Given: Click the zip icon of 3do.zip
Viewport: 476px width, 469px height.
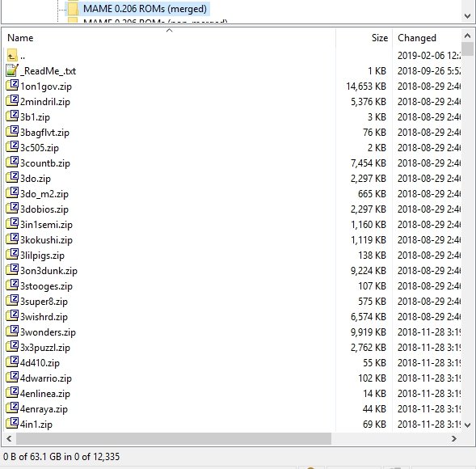Looking at the screenshot, I should 12,177.
